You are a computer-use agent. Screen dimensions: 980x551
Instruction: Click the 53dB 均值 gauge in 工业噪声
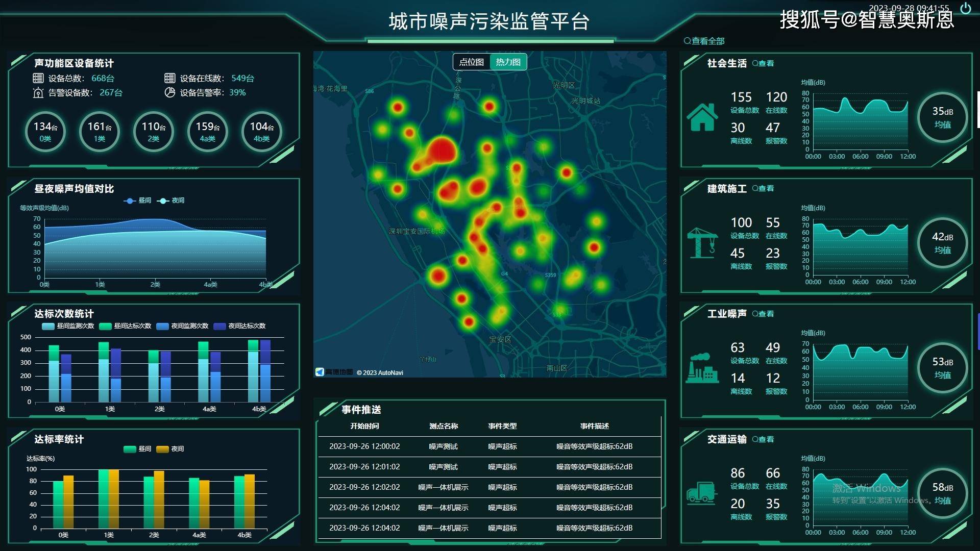coord(942,368)
